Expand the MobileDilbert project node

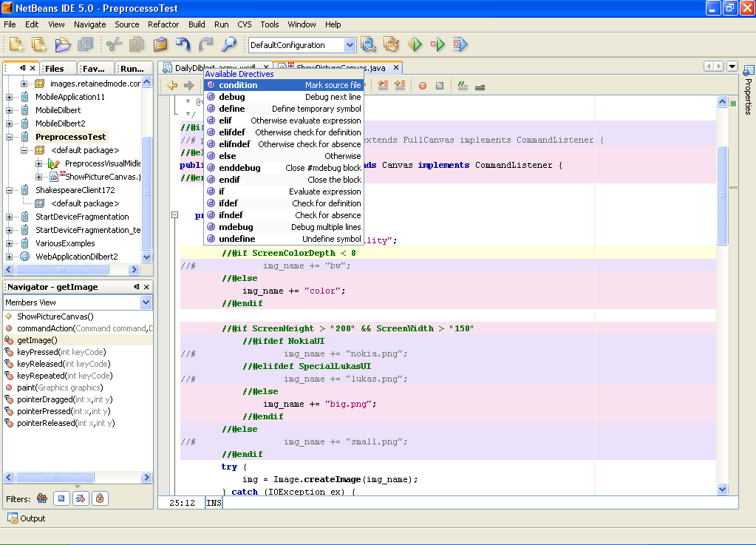tap(9, 110)
